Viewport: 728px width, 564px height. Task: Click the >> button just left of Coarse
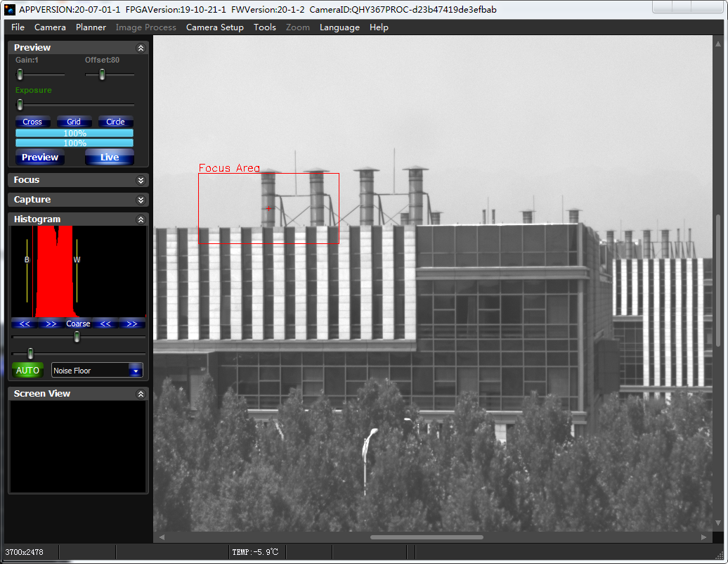[x=51, y=323]
